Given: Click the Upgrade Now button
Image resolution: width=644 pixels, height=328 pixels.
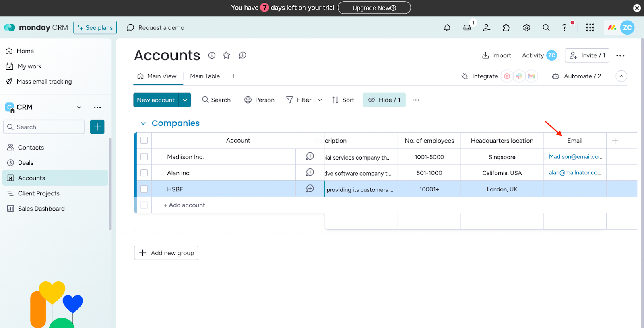Looking at the screenshot, I should [374, 8].
